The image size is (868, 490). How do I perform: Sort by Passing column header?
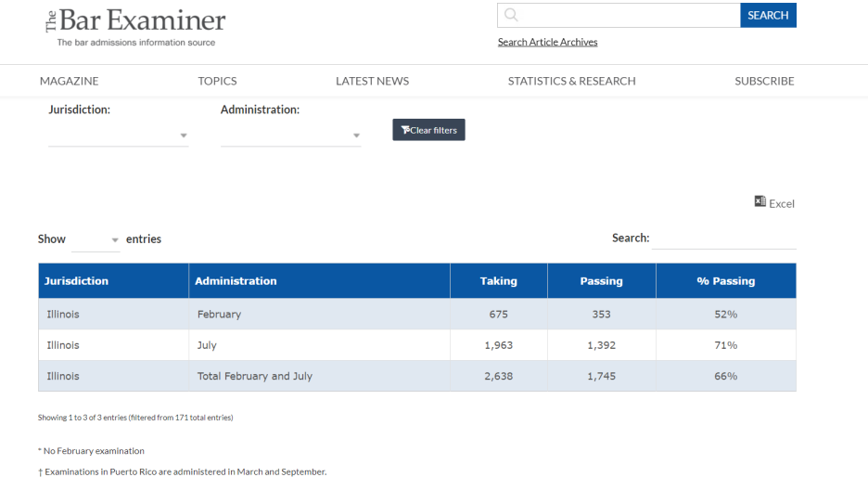(602, 280)
